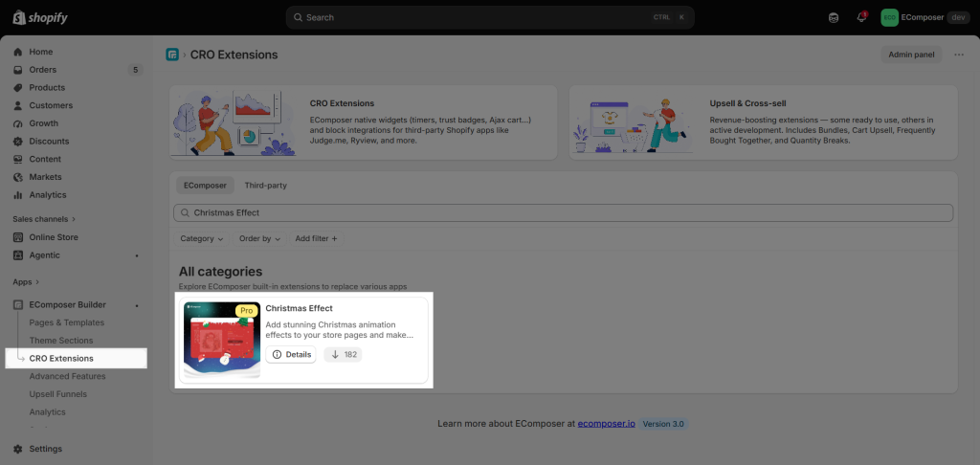980x465 pixels.
Task: Click the Discounts badge icon
Action: tap(18, 142)
